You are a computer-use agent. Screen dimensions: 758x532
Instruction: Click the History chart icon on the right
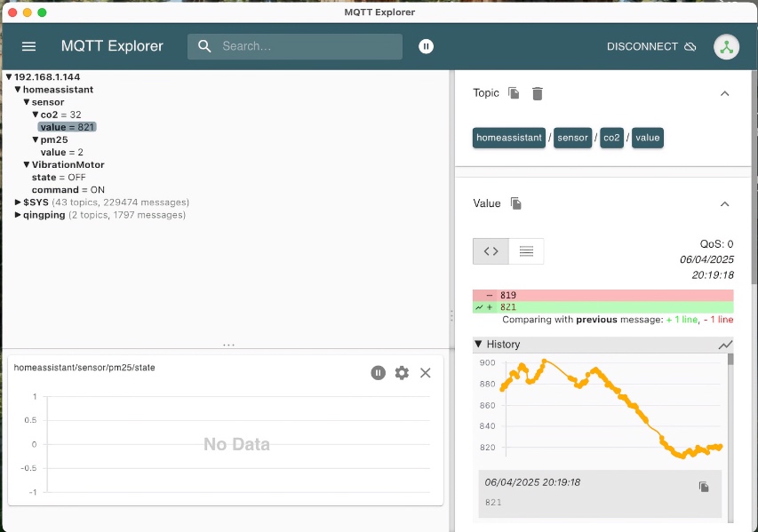coord(725,345)
